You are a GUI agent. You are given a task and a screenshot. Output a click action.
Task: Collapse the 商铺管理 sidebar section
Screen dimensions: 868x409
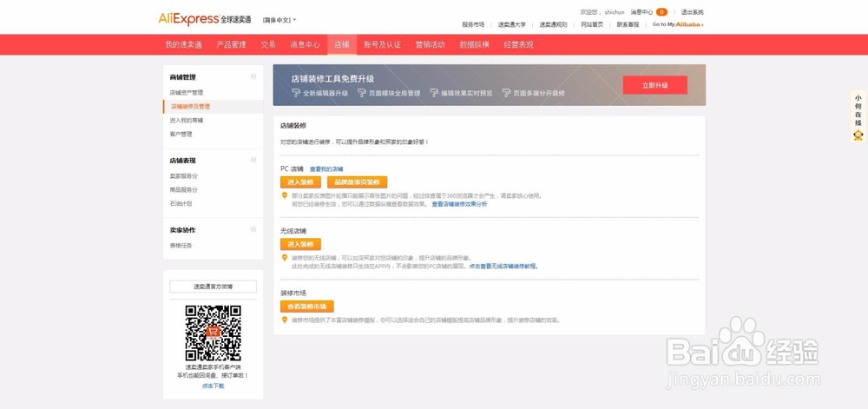[253, 77]
